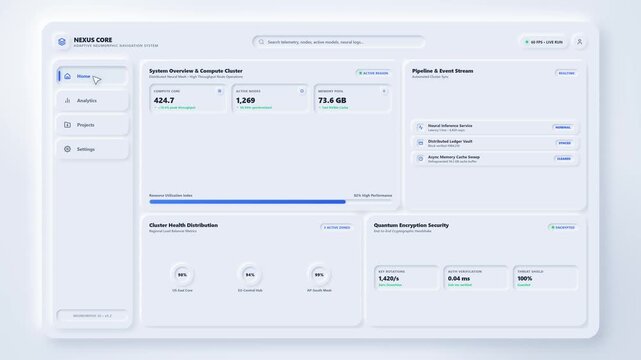Click the Active Nodes card icon
The image size is (641, 360).
pos(302,91)
